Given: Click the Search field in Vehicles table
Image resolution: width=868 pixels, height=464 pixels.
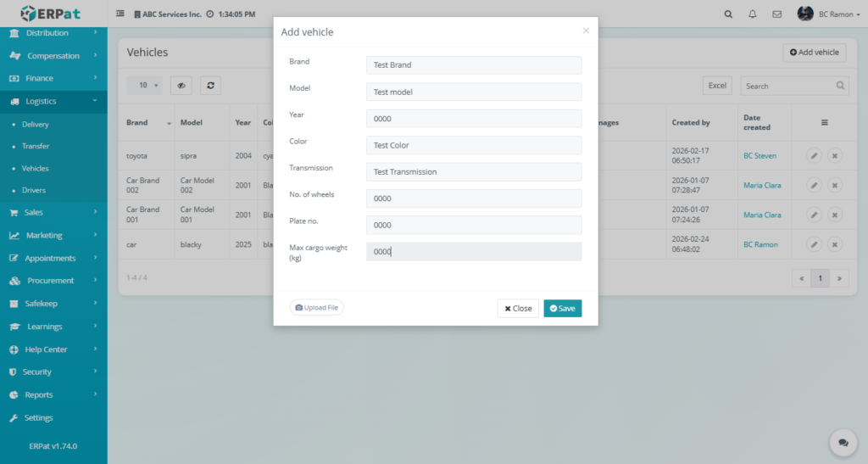Looking at the screenshot, I should pos(794,86).
